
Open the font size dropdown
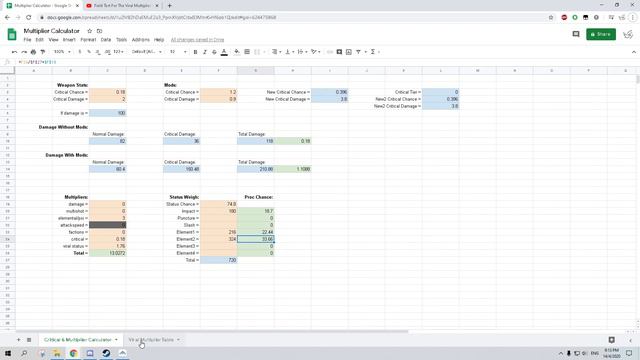178,52
